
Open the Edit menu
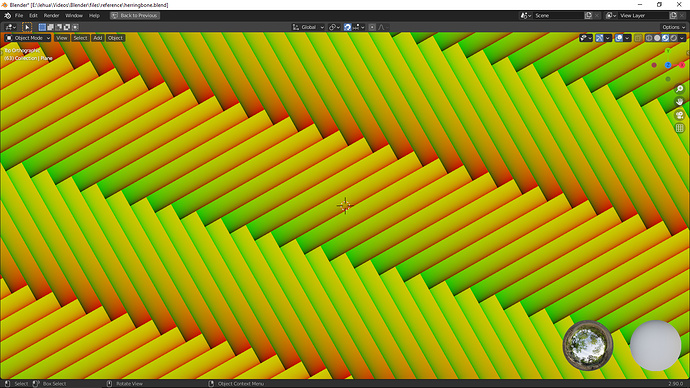point(33,15)
